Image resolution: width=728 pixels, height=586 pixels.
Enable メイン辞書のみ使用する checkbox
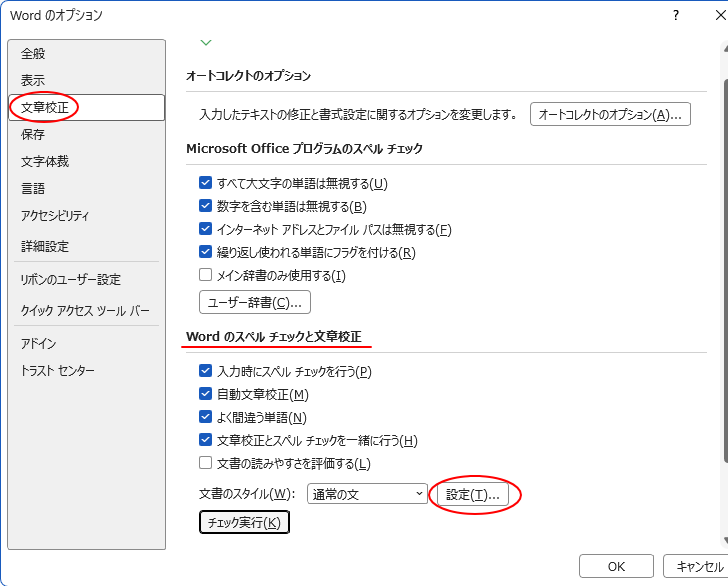coord(205,275)
